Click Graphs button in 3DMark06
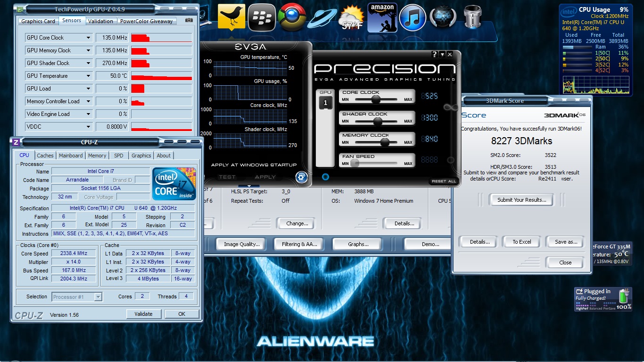This screenshot has height=362, width=644. (358, 244)
